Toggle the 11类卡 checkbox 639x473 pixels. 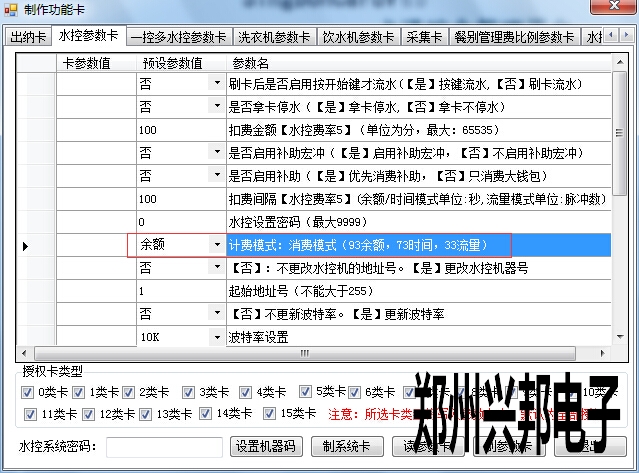(x=27, y=413)
